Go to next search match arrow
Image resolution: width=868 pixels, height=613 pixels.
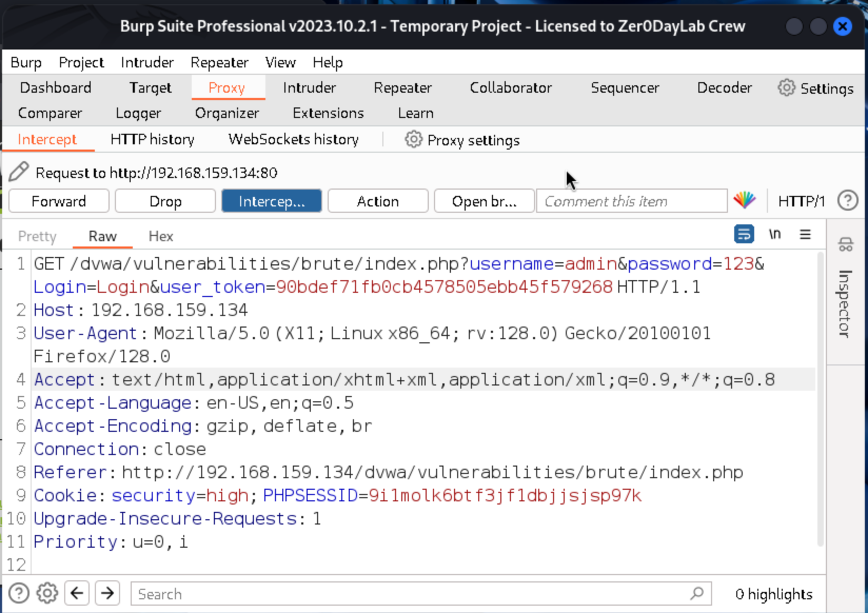point(107,593)
